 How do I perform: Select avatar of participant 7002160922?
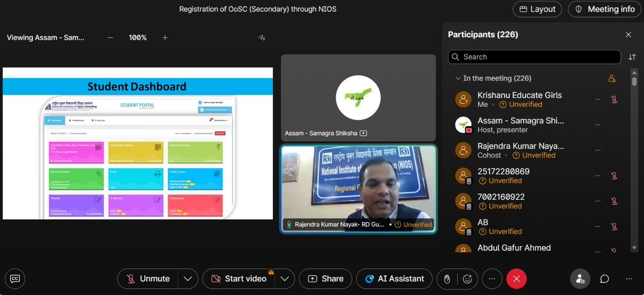463,201
